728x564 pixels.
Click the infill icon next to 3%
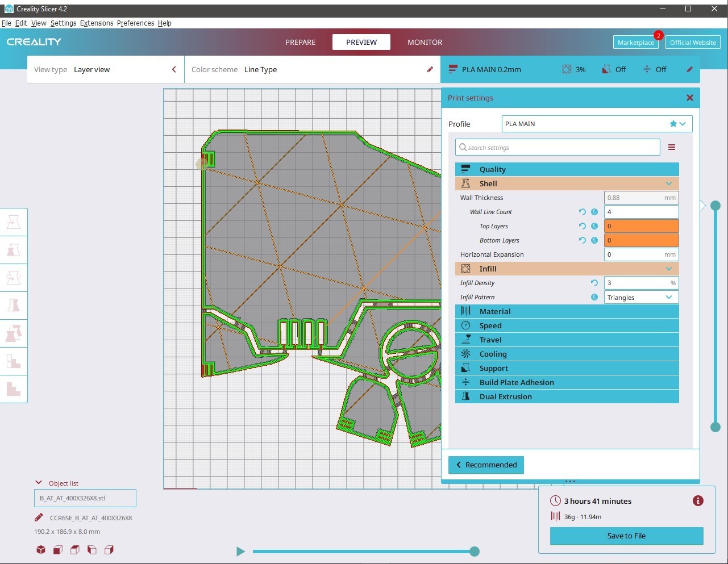567,69
